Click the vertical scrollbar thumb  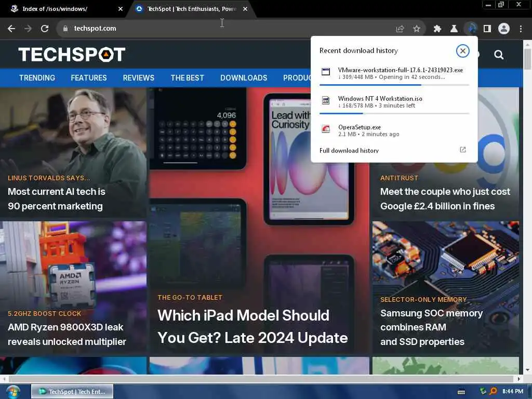(528, 59)
